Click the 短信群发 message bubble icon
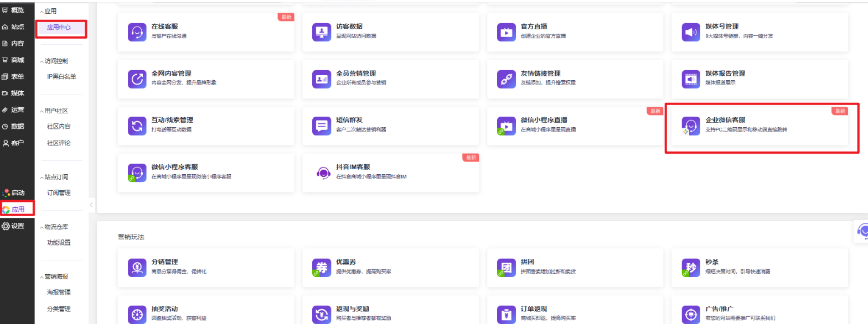868x324 pixels. click(x=321, y=126)
